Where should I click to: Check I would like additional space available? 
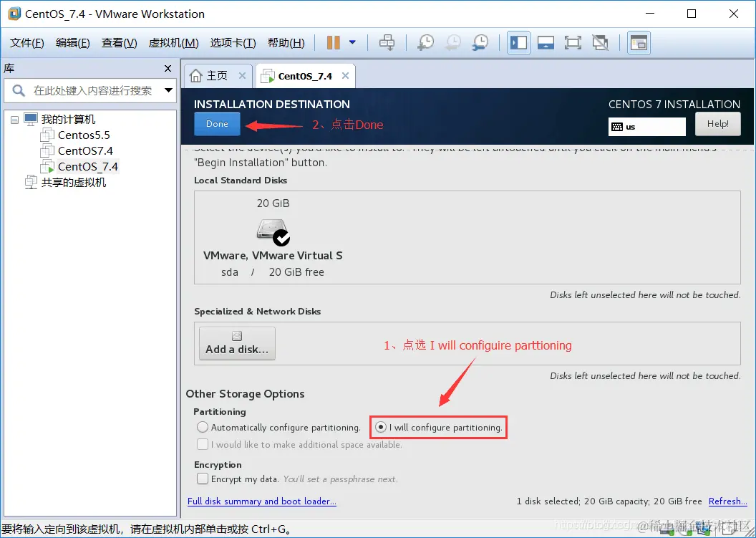point(203,444)
